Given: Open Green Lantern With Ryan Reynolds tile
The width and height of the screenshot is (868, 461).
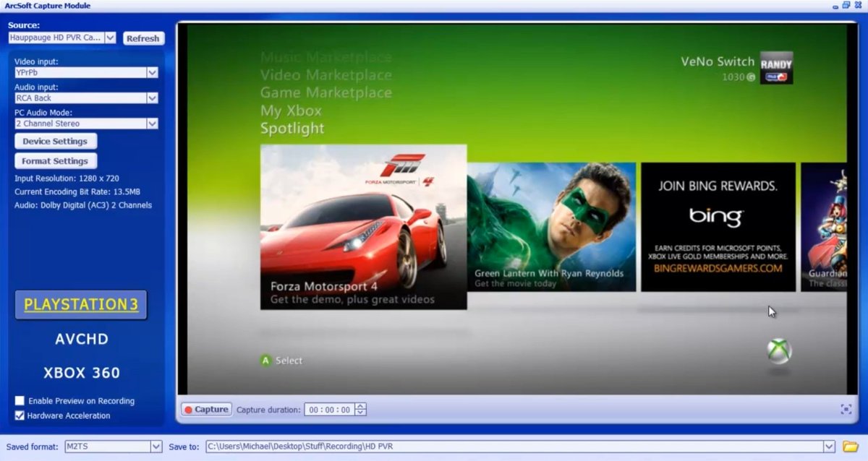Looking at the screenshot, I should (x=551, y=227).
